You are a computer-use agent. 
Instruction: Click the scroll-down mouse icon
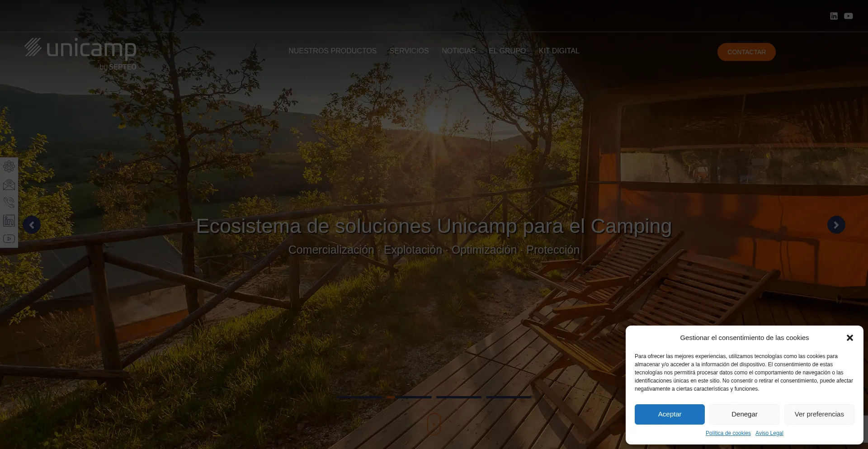point(434,424)
